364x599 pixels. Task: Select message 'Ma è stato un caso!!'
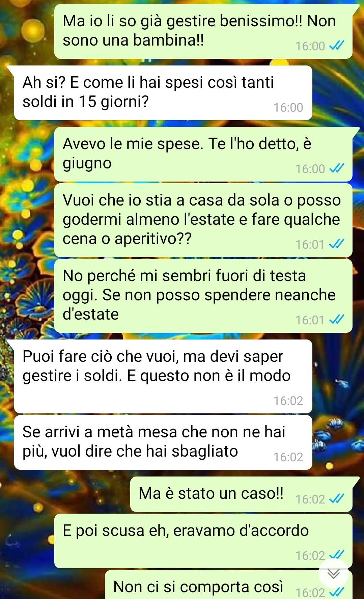click(x=241, y=494)
